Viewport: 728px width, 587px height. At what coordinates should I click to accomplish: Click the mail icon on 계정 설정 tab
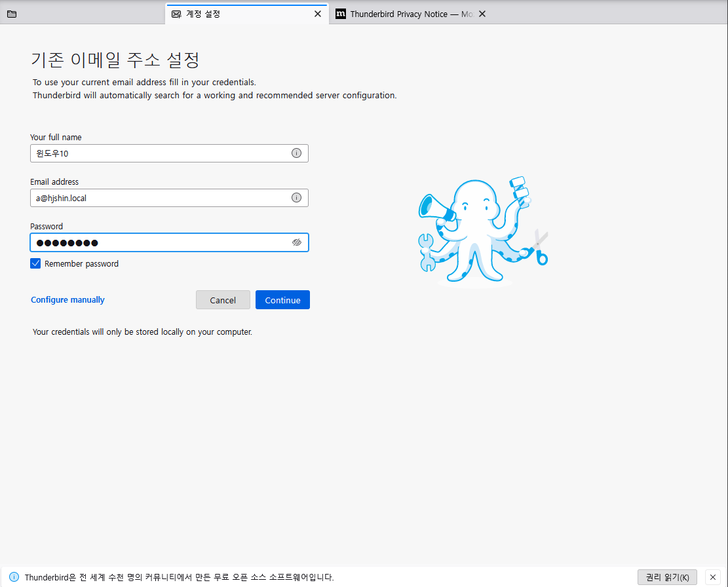tap(176, 14)
